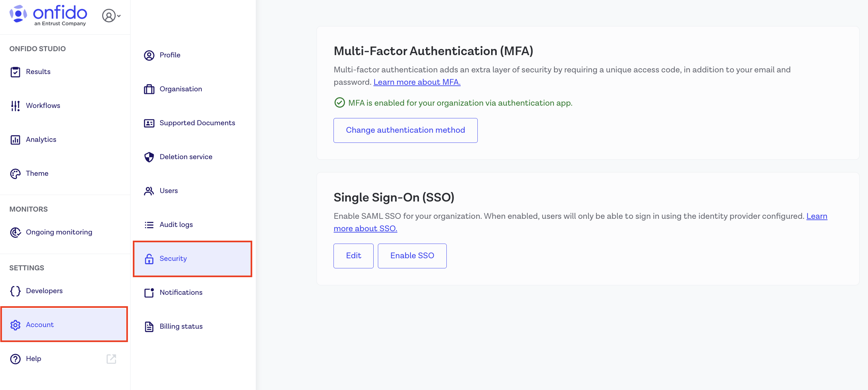This screenshot has height=390, width=868.
Task: Open the Billing status document icon
Action: click(149, 326)
